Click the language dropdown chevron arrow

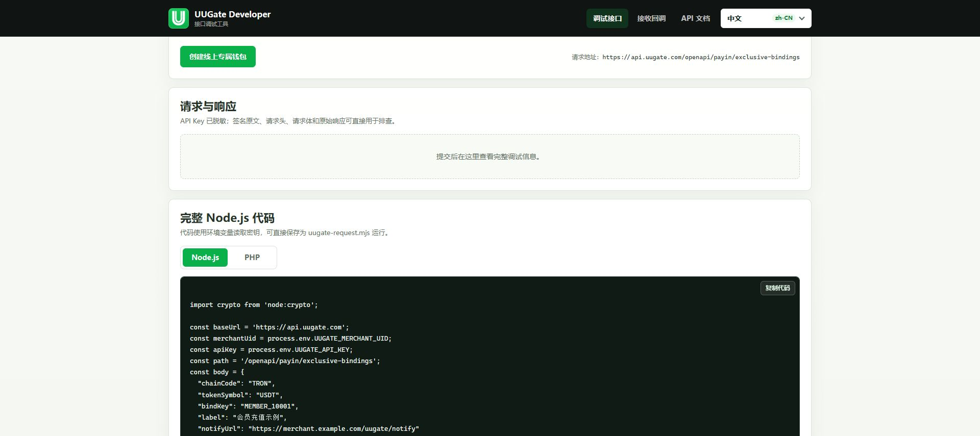(x=802, y=18)
